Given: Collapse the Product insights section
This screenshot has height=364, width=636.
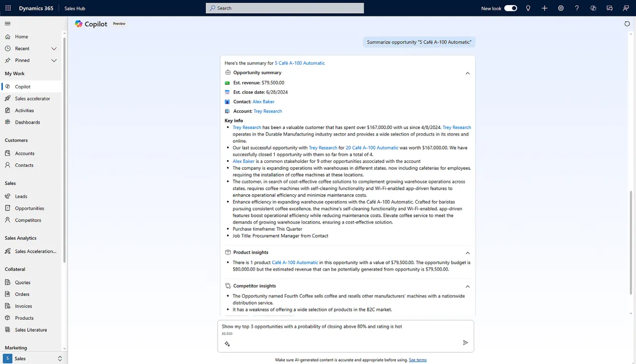Looking at the screenshot, I should [468, 253].
